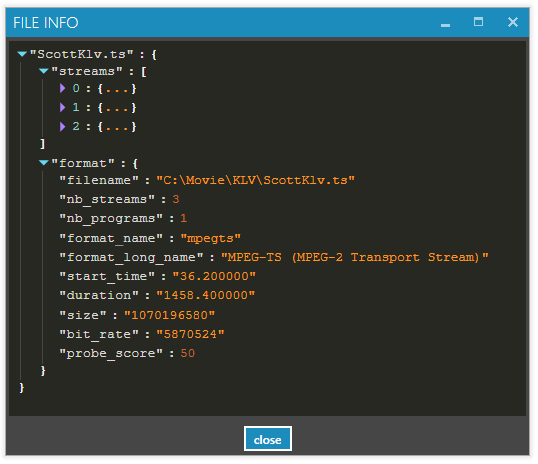Select the nb_programs value 1

point(184,218)
